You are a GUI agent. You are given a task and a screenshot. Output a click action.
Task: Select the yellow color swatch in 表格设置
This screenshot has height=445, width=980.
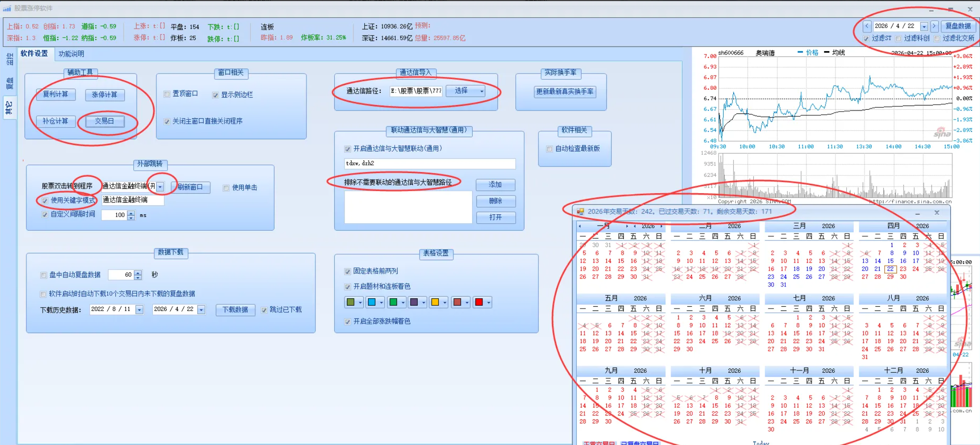[x=435, y=302]
